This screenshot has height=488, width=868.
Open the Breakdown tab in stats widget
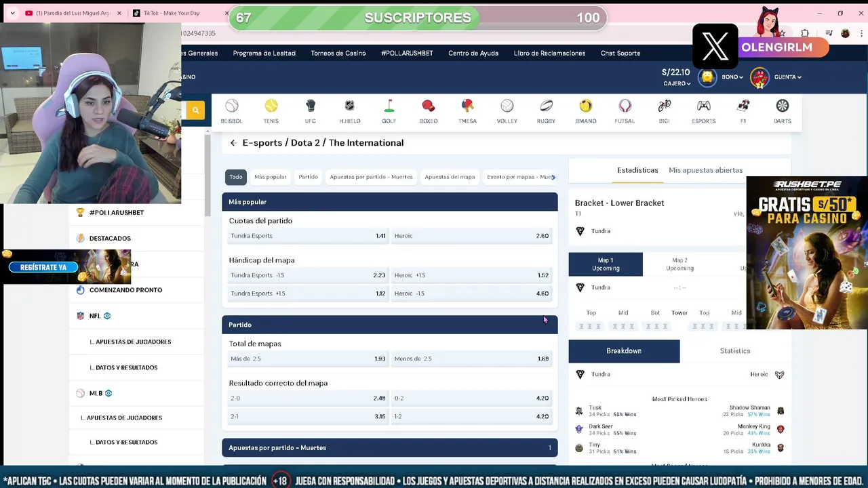624,351
